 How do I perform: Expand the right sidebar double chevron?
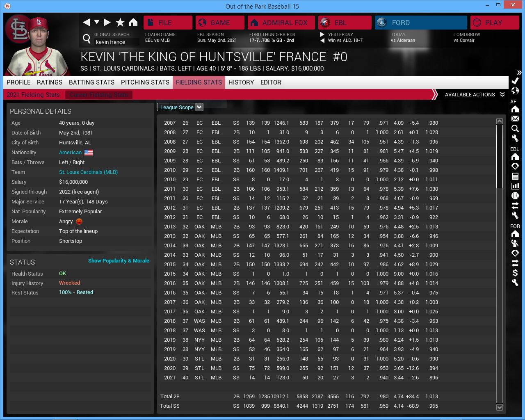point(519,73)
